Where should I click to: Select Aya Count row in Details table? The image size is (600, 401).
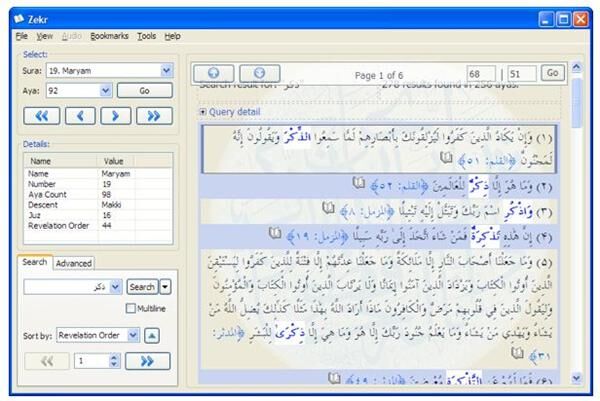pyautogui.click(x=98, y=194)
